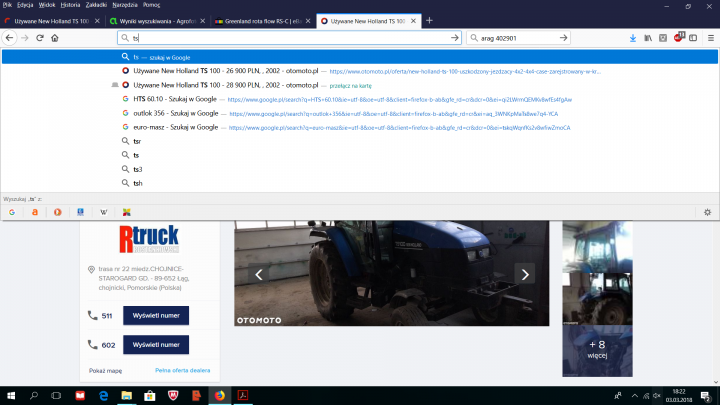Open the Zakładki menu
720x405 pixels.
click(96, 5)
